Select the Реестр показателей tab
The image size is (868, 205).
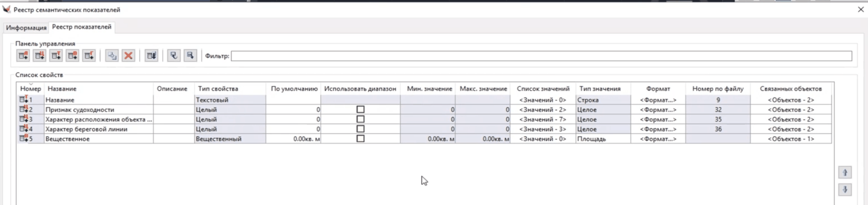[81, 27]
